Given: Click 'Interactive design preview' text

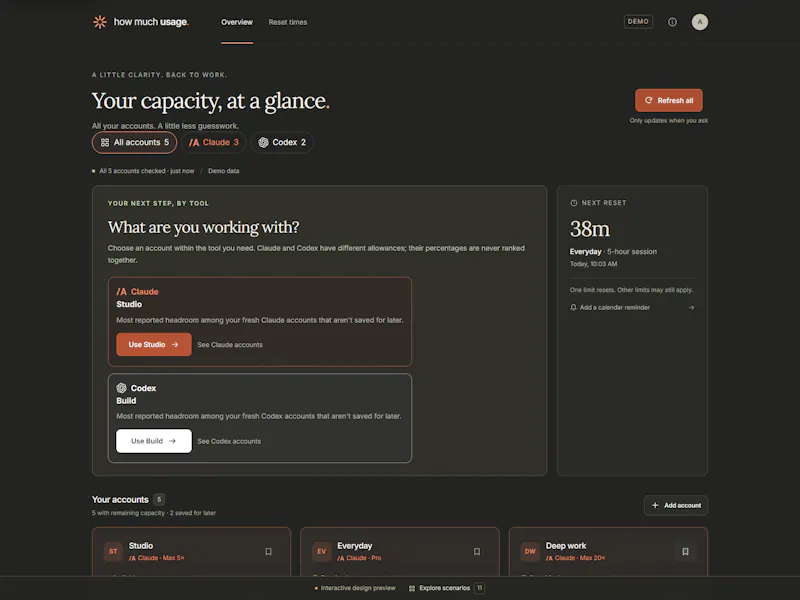Looking at the screenshot, I should 358,588.
